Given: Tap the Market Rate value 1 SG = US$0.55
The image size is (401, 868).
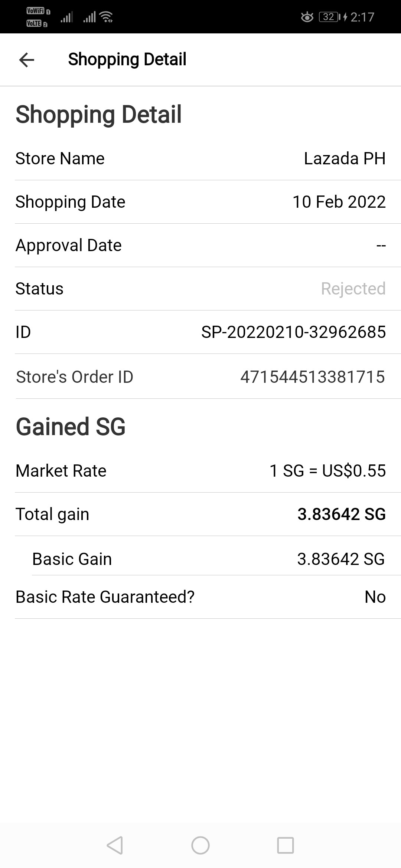Looking at the screenshot, I should pos(327,471).
